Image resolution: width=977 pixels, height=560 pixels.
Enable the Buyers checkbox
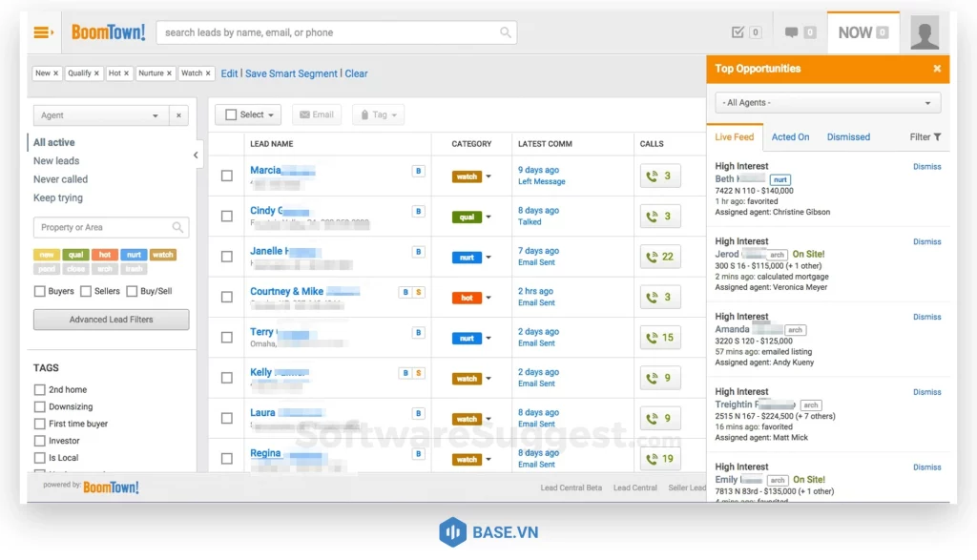(40, 291)
